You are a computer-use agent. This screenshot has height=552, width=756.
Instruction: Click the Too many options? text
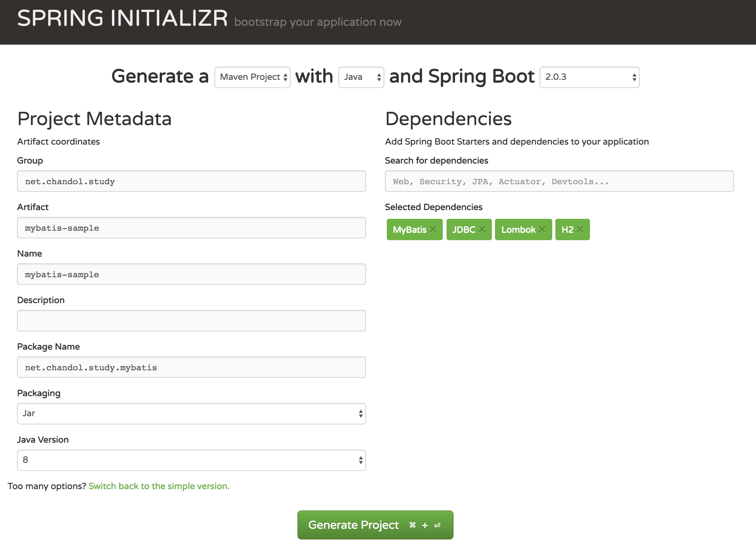[x=47, y=486]
